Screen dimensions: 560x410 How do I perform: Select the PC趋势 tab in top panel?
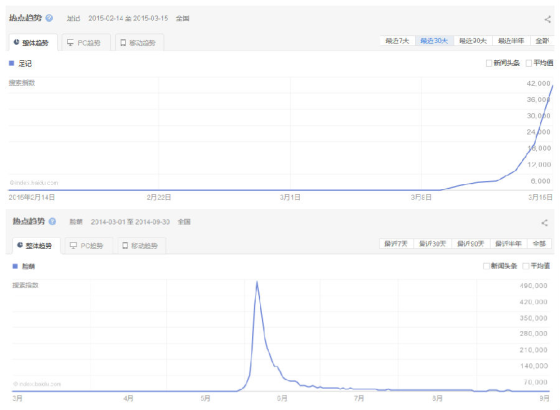coord(84,43)
